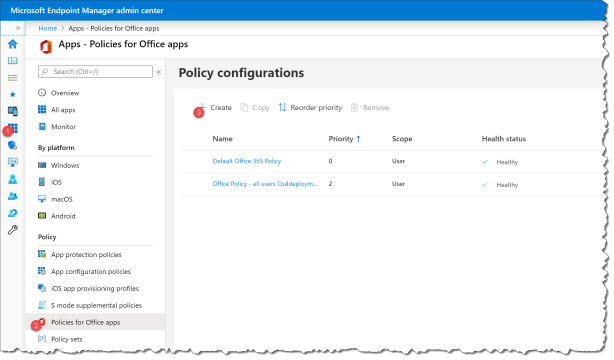Viewport: 614px width, 360px height.
Task: Click App protection policies icon
Action: point(42,254)
